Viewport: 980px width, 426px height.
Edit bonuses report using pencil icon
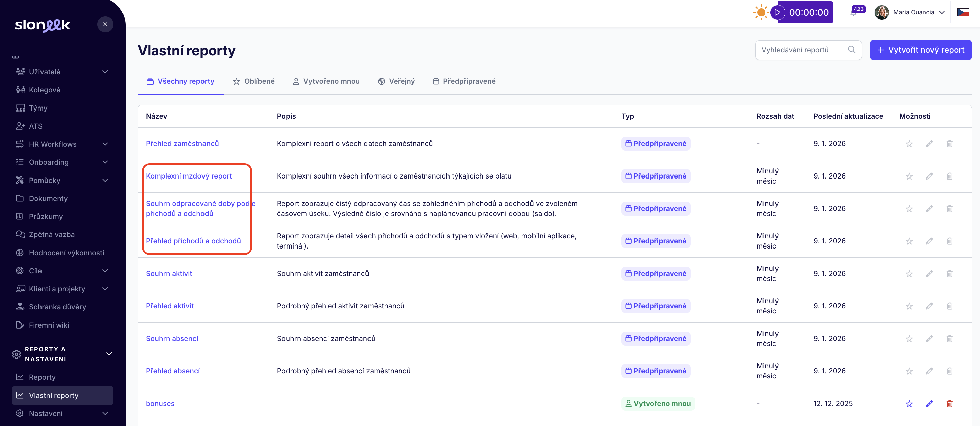929,404
